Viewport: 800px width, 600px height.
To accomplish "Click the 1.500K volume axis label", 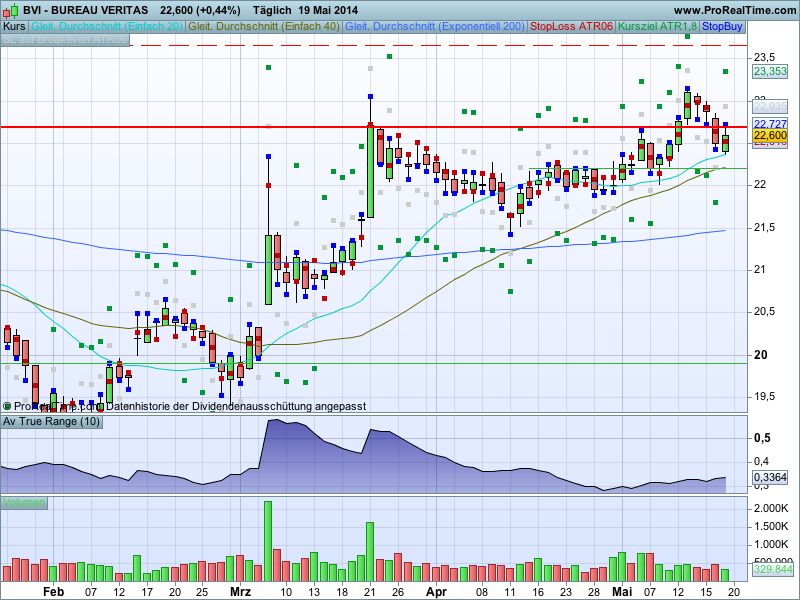I will tap(771, 526).
